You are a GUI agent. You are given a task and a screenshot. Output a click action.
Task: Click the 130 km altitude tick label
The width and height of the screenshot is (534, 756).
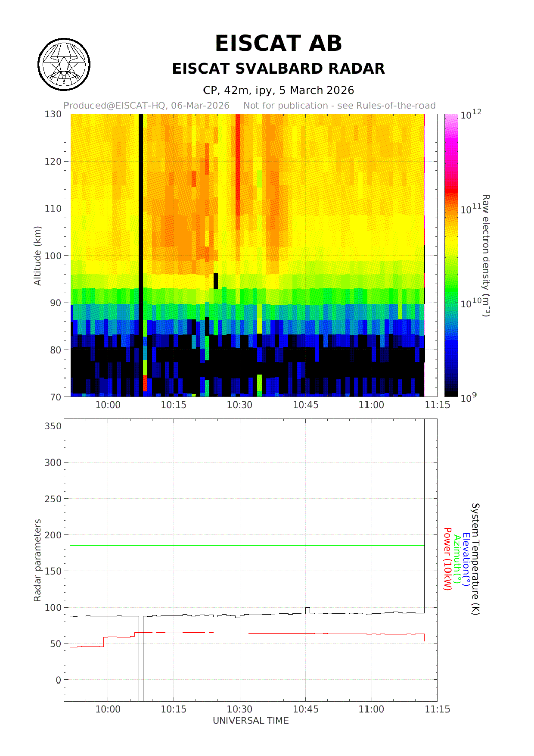pos(53,114)
